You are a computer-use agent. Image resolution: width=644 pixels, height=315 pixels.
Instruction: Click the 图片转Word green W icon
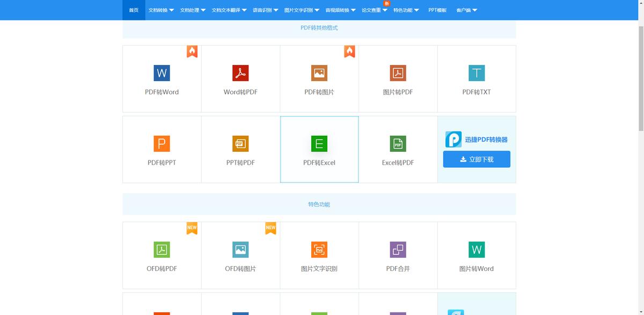[477, 250]
